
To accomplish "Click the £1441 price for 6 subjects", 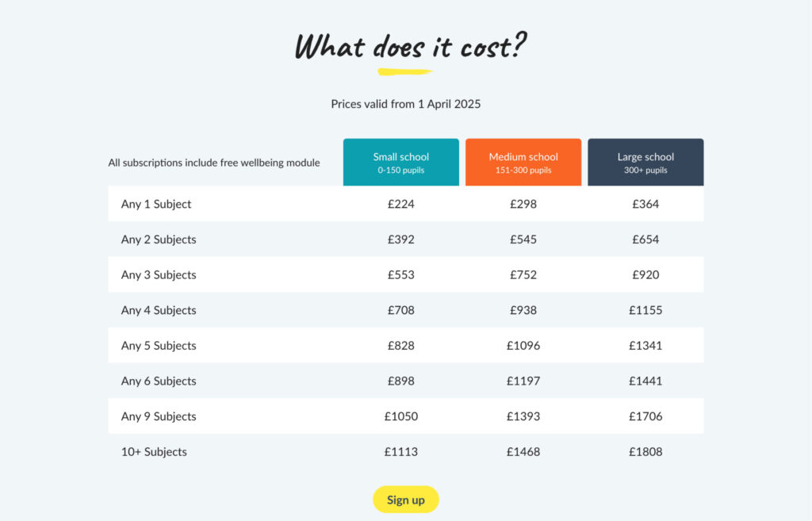I will tap(645, 381).
